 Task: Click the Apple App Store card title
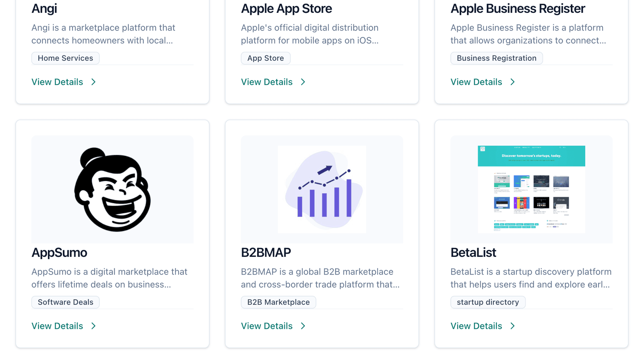click(x=287, y=8)
